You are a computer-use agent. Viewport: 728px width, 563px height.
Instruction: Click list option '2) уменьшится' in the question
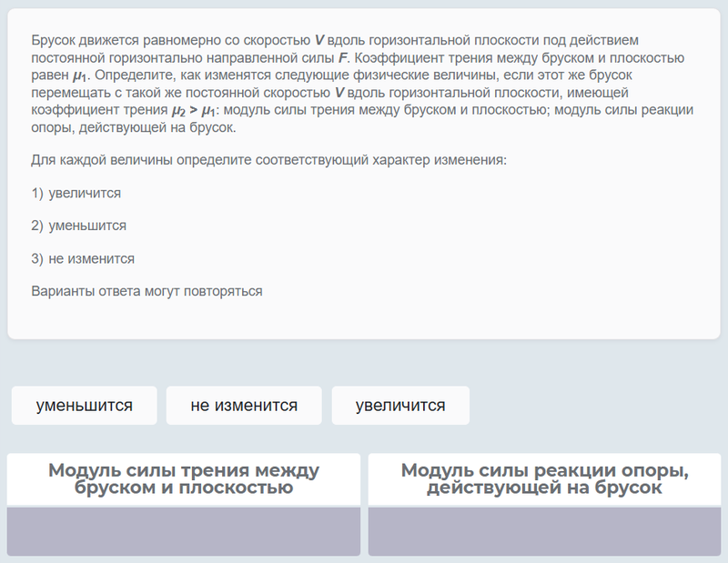click(x=79, y=226)
